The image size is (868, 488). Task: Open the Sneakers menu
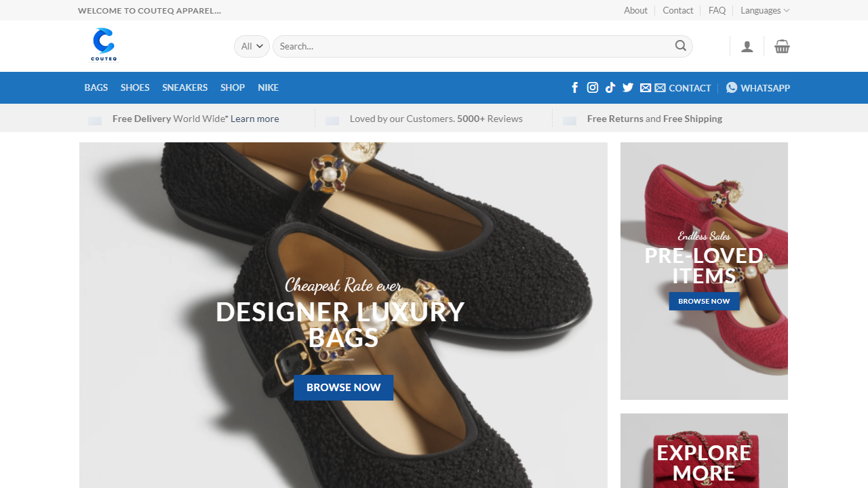tap(184, 87)
